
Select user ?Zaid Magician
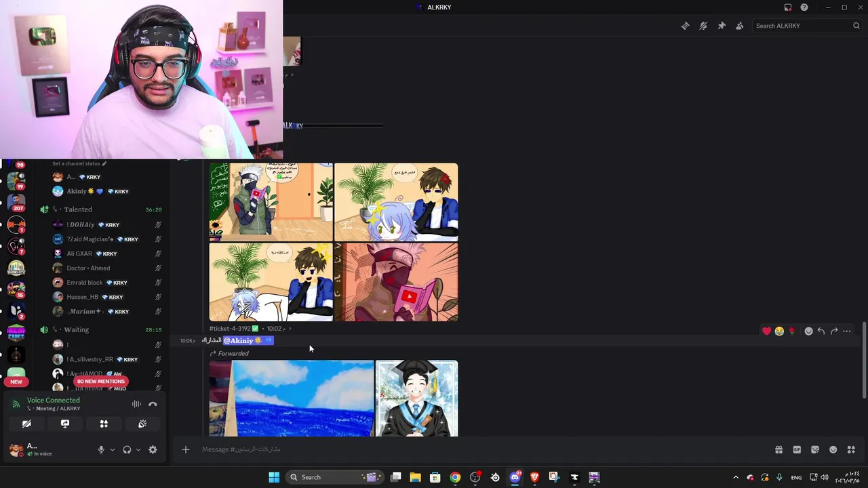click(108, 239)
